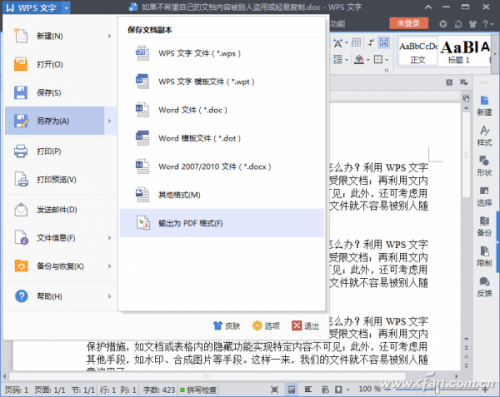Save as Word 2007/2010 文件 (*.docx)

tap(222, 166)
